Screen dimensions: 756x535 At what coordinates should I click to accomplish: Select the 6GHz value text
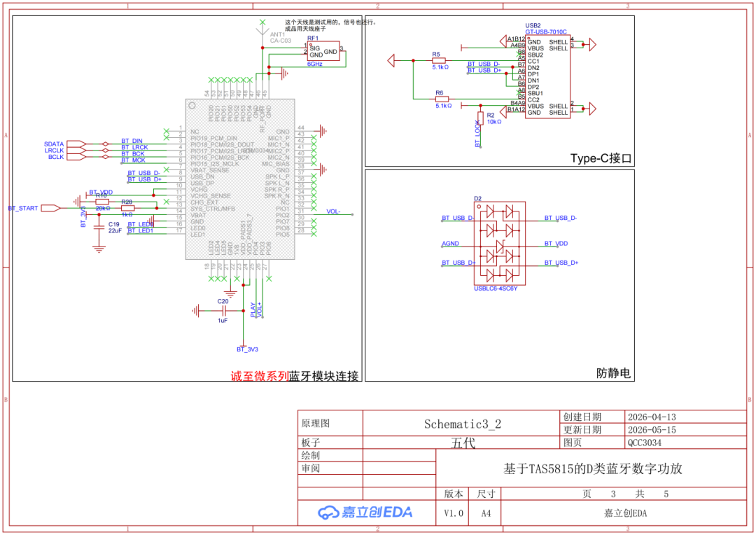[315, 64]
